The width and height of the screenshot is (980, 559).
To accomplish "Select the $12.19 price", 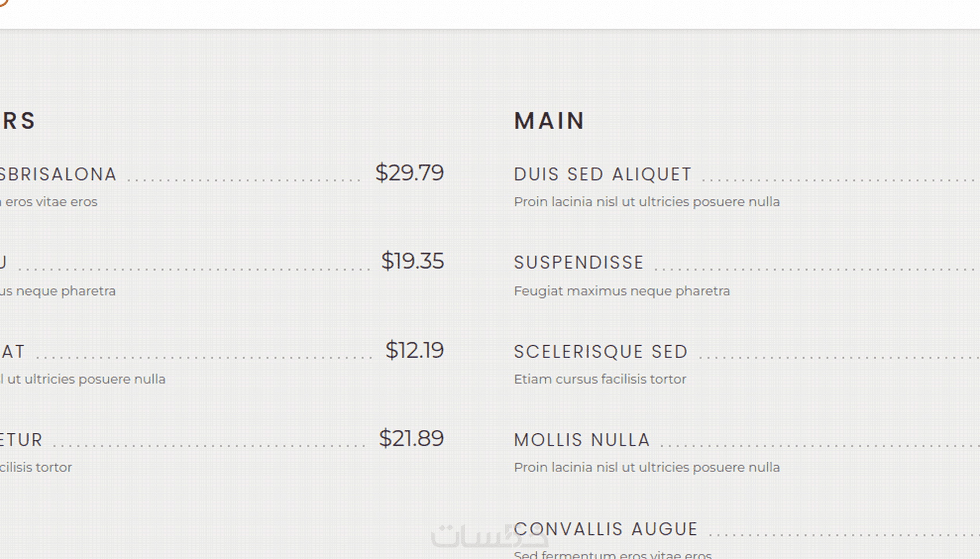I will coord(414,350).
